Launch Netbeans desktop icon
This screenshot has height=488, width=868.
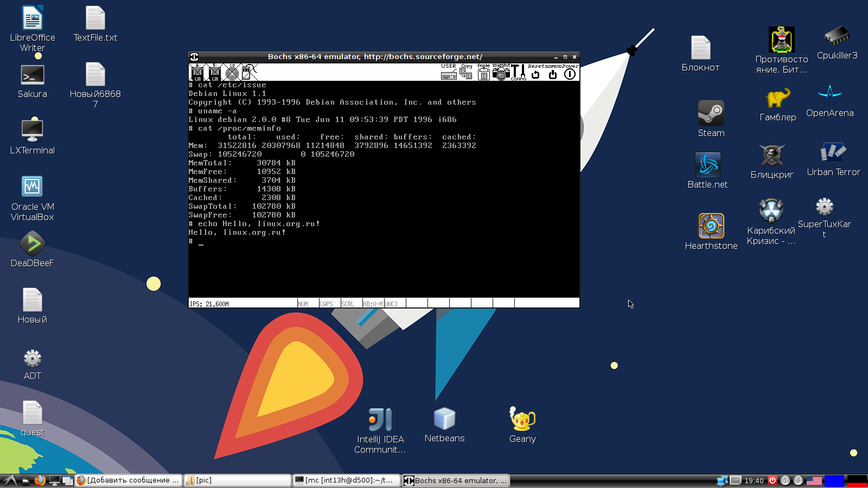(445, 425)
